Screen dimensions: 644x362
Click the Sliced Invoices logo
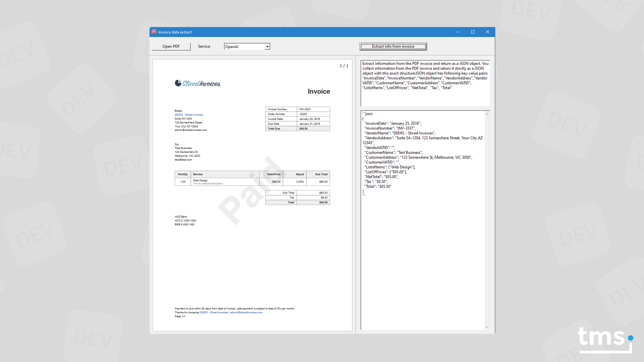[x=198, y=83]
